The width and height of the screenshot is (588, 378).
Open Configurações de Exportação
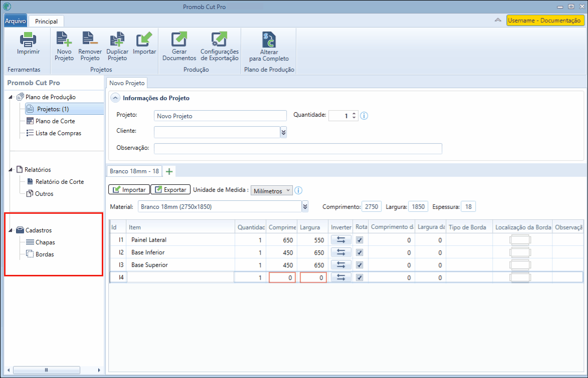[x=219, y=39]
